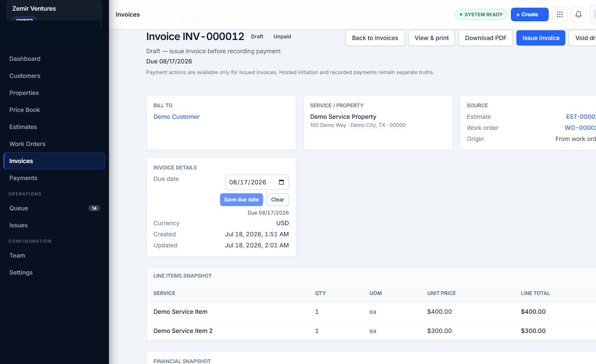Image resolution: width=596 pixels, height=364 pixels.
Task: Click the LINE TOTAL column header
Action: pos(535,293)
